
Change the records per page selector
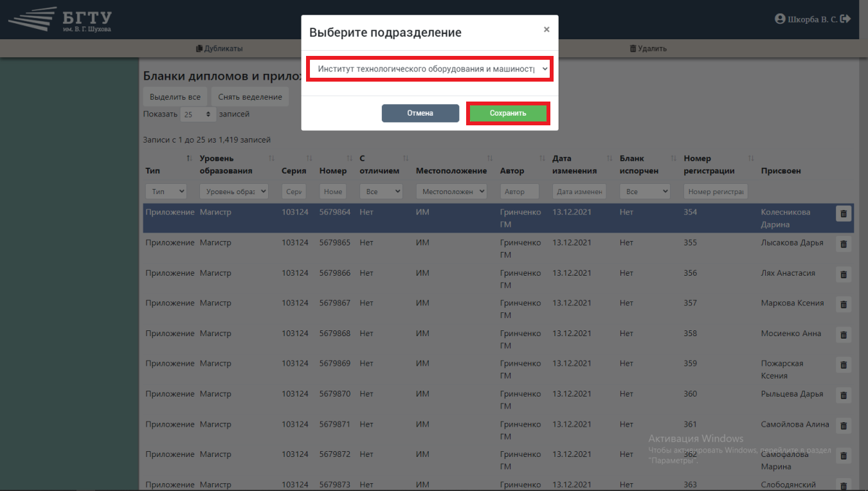[198, 114]
